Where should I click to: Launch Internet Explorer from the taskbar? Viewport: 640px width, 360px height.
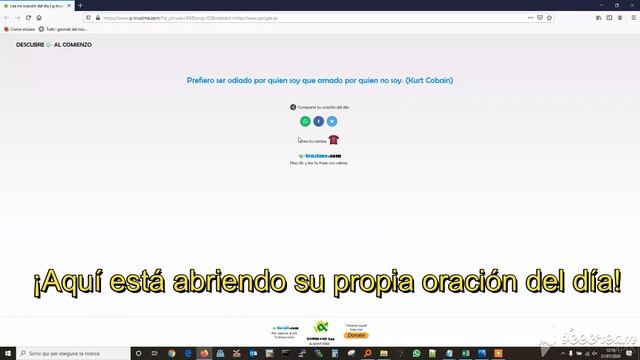[188, 353]
